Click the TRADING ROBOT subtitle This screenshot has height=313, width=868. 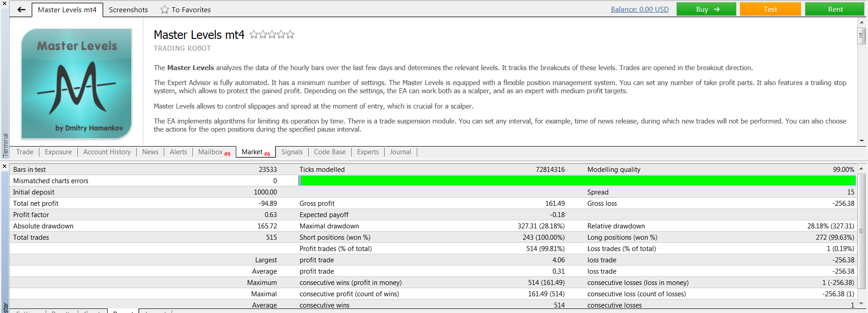click(182, 48)
